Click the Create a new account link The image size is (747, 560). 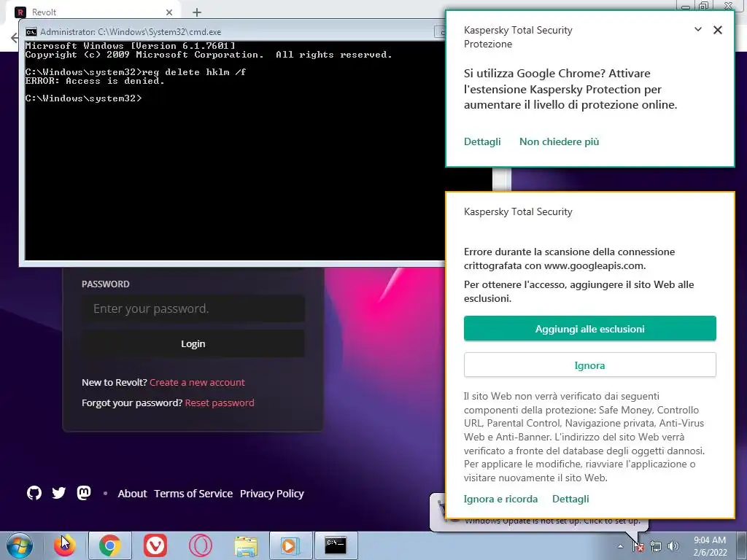197,382
